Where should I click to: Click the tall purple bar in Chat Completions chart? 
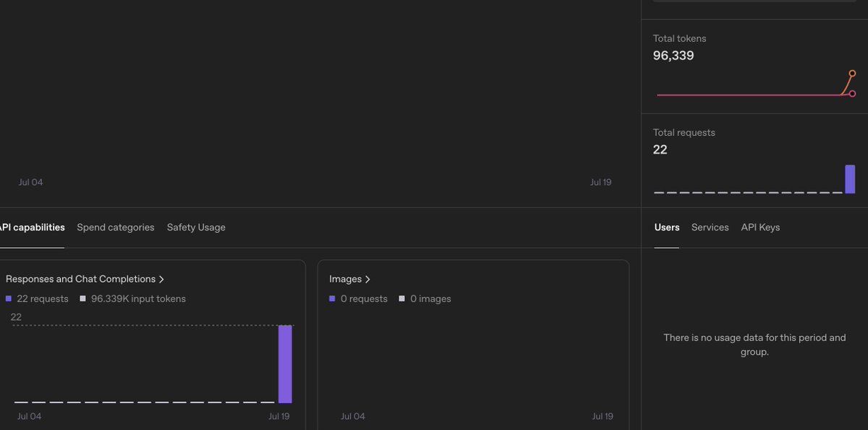click(x=285, y=364)
